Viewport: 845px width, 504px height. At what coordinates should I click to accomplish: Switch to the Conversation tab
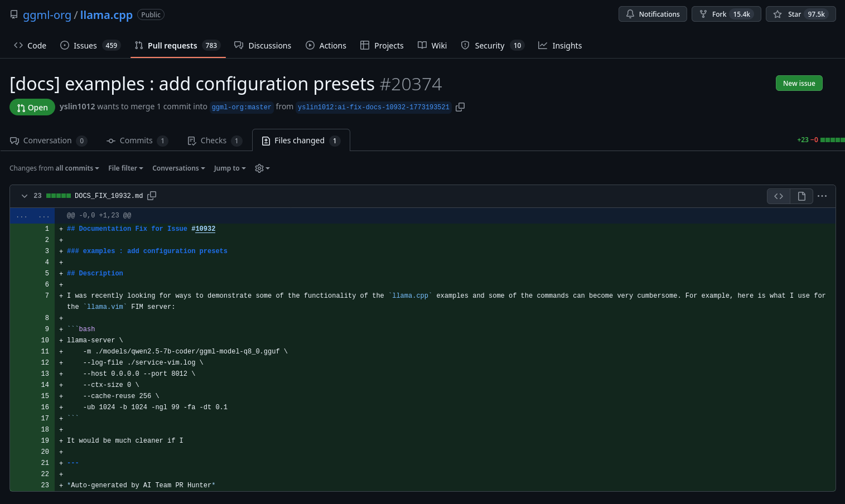[x=49, y=140]
